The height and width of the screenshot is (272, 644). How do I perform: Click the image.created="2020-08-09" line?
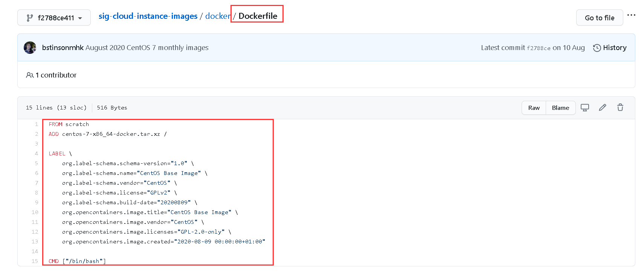click(164, 242)
